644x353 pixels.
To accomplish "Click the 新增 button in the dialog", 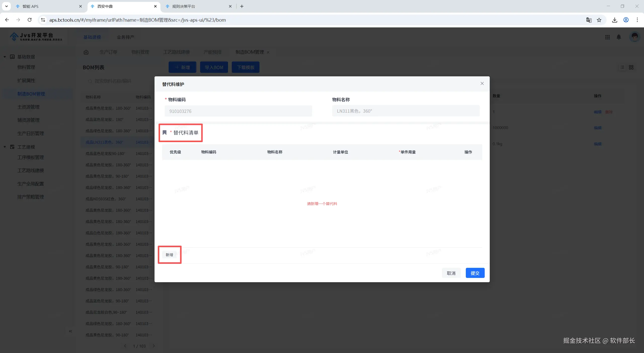I will (x=169, y=255).
